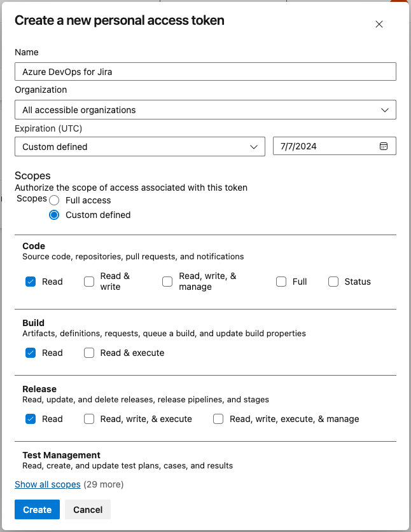Open the calendar picker for expiration date
411x532 pixels.
coord(384,146)
